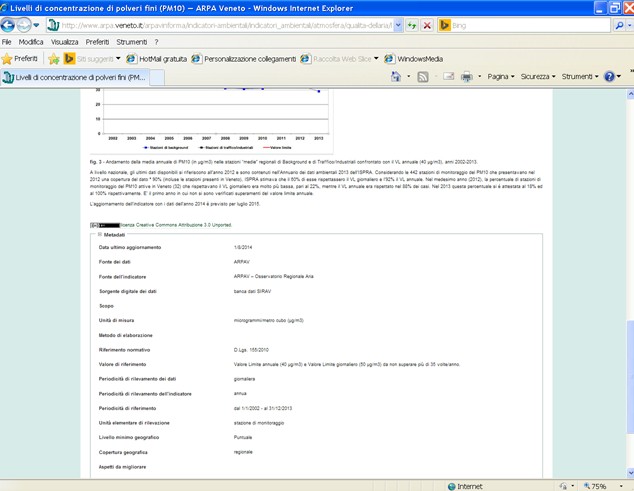
Task: Open the Modifica menu
Action: pos(31,42)
